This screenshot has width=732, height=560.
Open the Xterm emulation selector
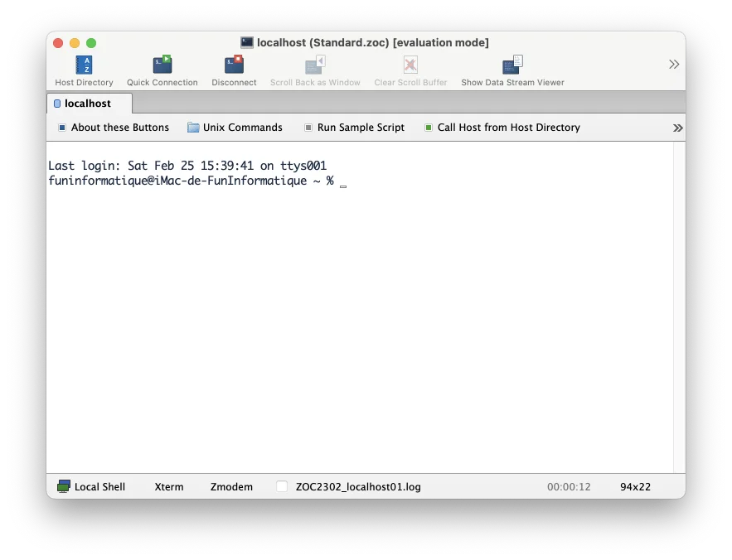pyautogui.click(x=169, y=487)
